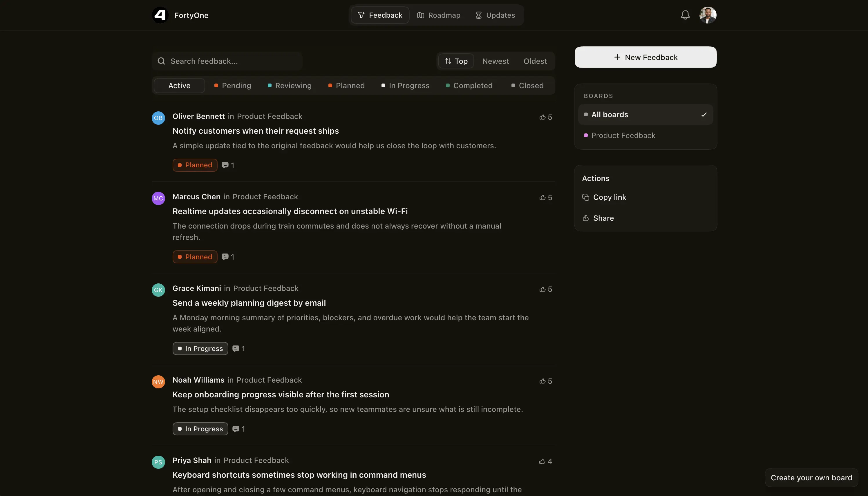Open the user profile avatar menu
This screenshot has width=868, height=496.
[708, 15]
